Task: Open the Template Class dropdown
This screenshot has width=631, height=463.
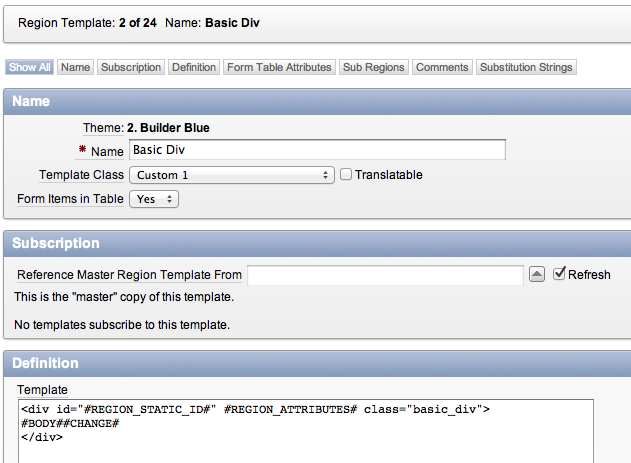Action: [x=232, y=175]
